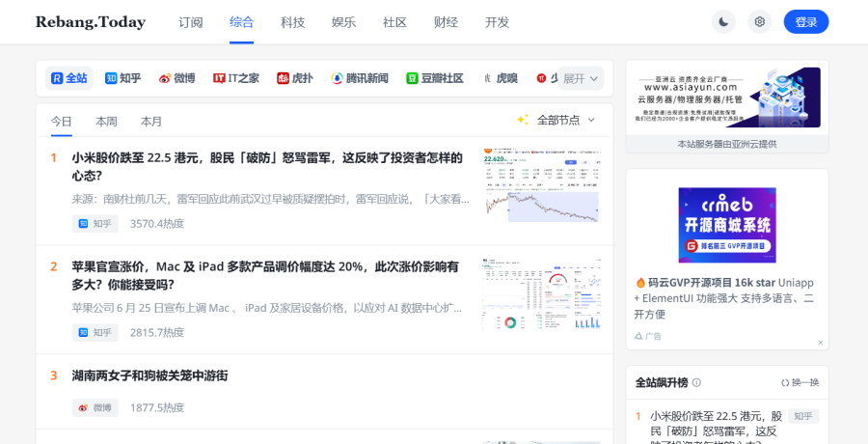Open the 开发 category tab
Viewport: 868px width, 444px height.
[497, 22]
